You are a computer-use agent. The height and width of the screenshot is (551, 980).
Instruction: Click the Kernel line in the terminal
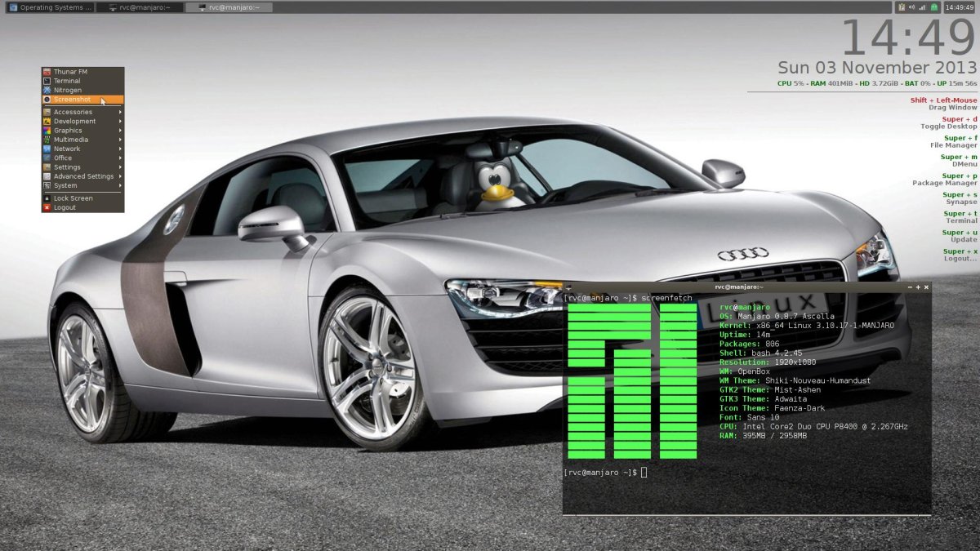[x=807, y=325]
